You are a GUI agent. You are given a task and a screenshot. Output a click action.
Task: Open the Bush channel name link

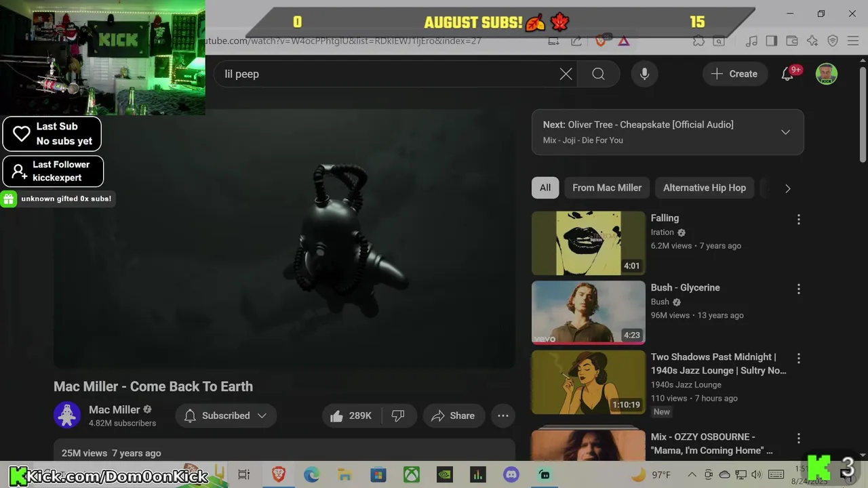(x=660, y=302)
